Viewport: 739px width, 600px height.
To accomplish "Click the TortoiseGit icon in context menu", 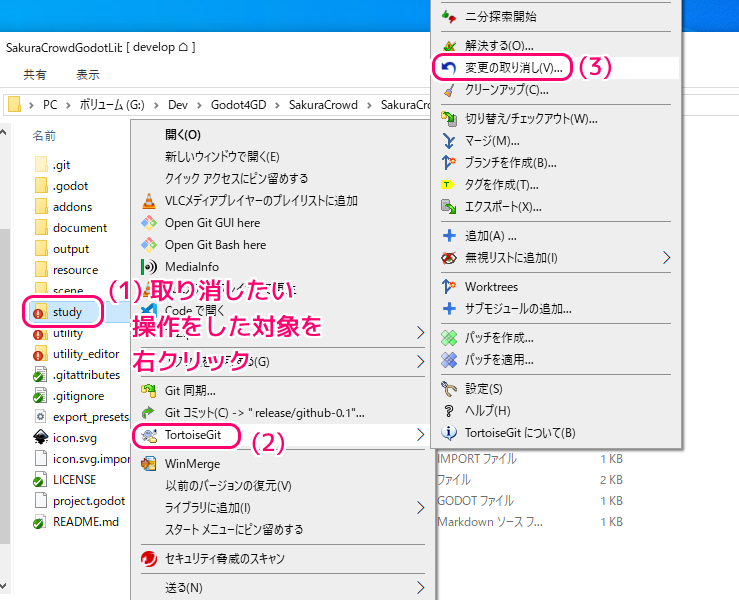I will pos(149,434).
